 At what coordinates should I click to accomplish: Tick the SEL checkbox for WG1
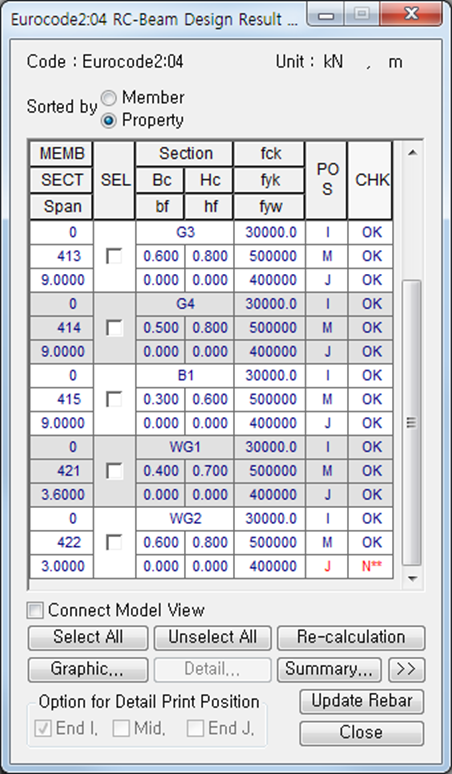click(114, 471)
